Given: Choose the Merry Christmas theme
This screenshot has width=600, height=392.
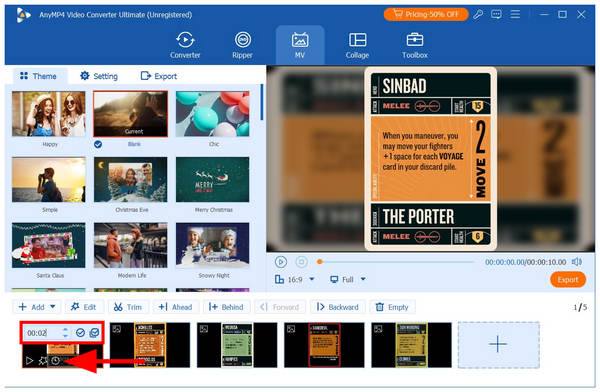Looking at the screenshot, I should tap(212, 180).
